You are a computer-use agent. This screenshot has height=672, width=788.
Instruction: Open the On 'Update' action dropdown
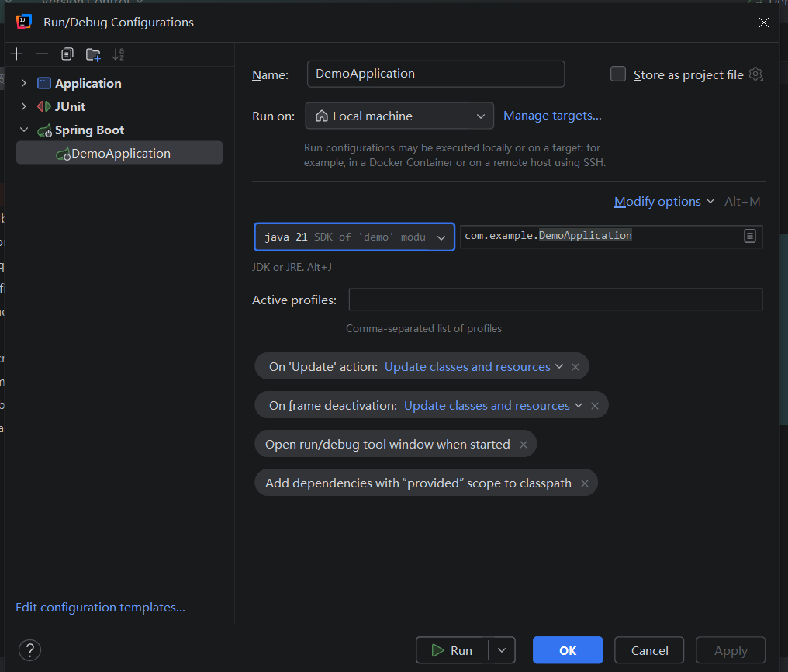pos(474,367)
